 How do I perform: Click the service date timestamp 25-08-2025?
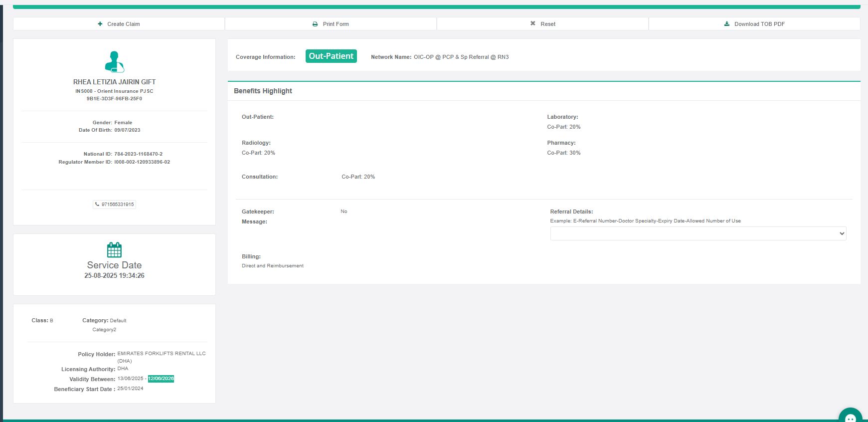[x=114, y=275]
